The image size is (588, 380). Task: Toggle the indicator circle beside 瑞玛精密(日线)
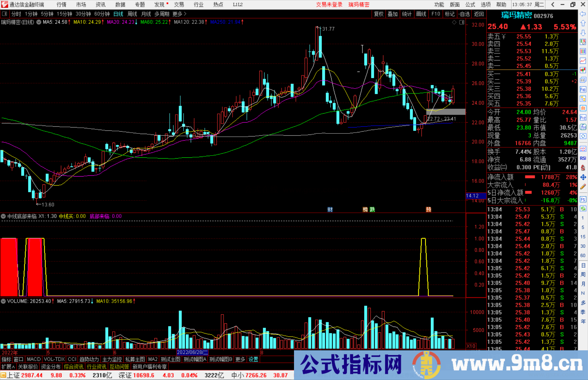pos(39,22)
